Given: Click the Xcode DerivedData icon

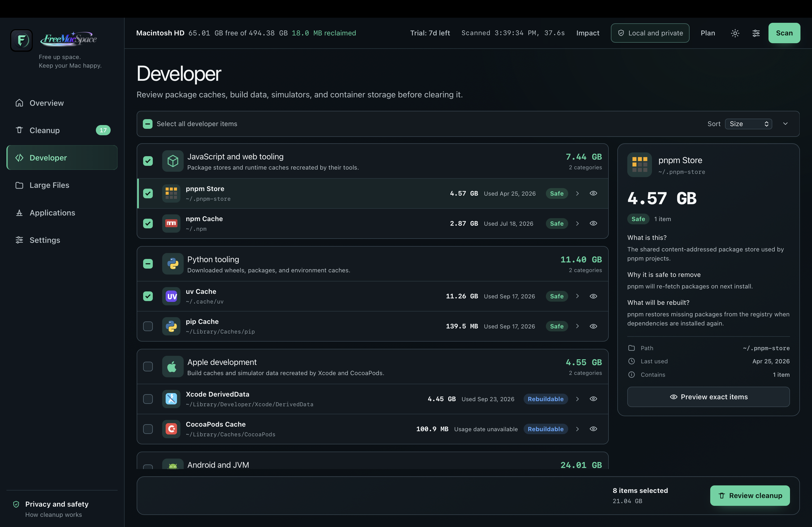Looking at the screenshot, I should tap(171, 399).
